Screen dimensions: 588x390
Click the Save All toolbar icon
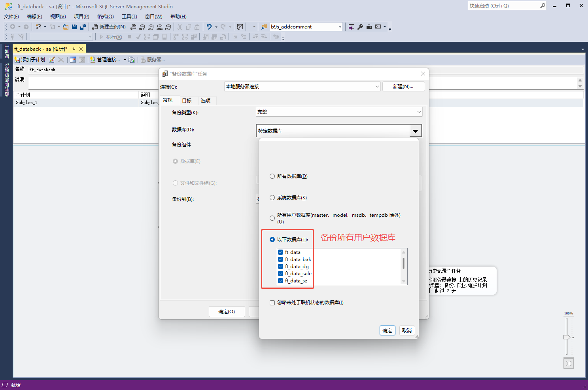coord(83,27)
